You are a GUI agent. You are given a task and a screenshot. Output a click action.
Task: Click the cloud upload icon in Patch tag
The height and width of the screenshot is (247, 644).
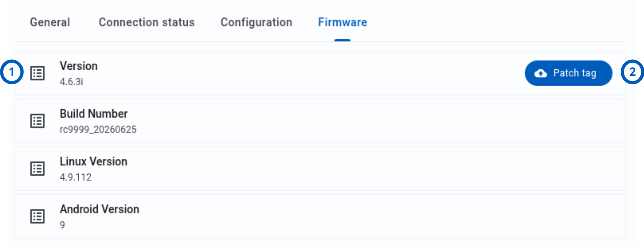(541, 73)
